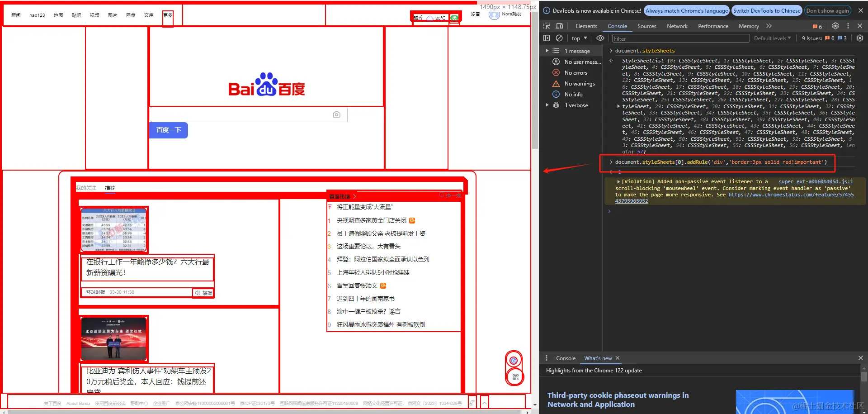868x414 pixels.
Task: Expand the Violation warning message
Action: tap(618, 181)
